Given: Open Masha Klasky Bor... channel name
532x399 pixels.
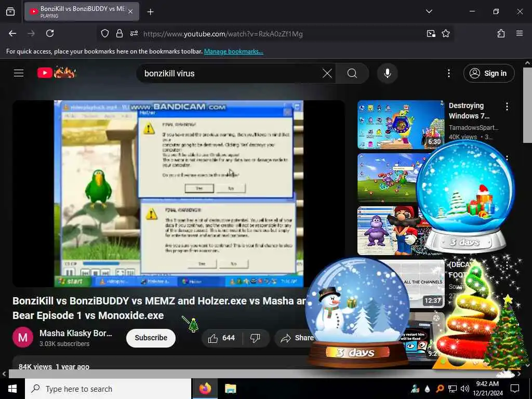Looking at the screenshot, I should (x=76, y=333).
